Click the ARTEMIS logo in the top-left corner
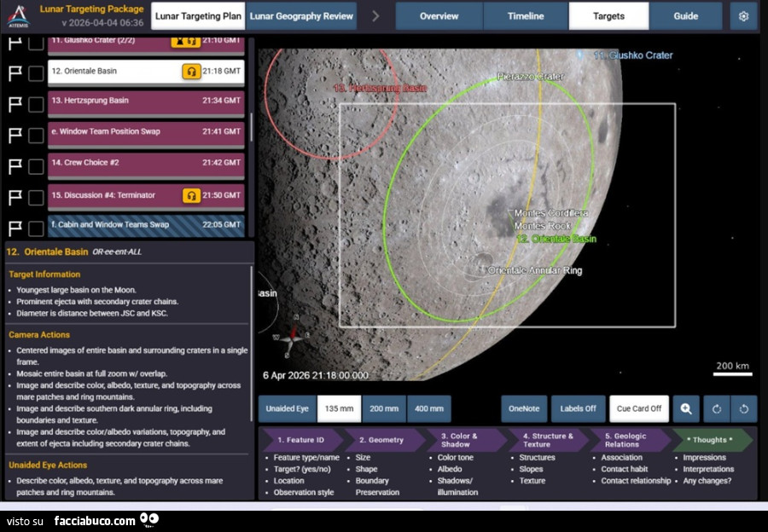The height and width of the screenshot is (532, 768). click(20, 14)
